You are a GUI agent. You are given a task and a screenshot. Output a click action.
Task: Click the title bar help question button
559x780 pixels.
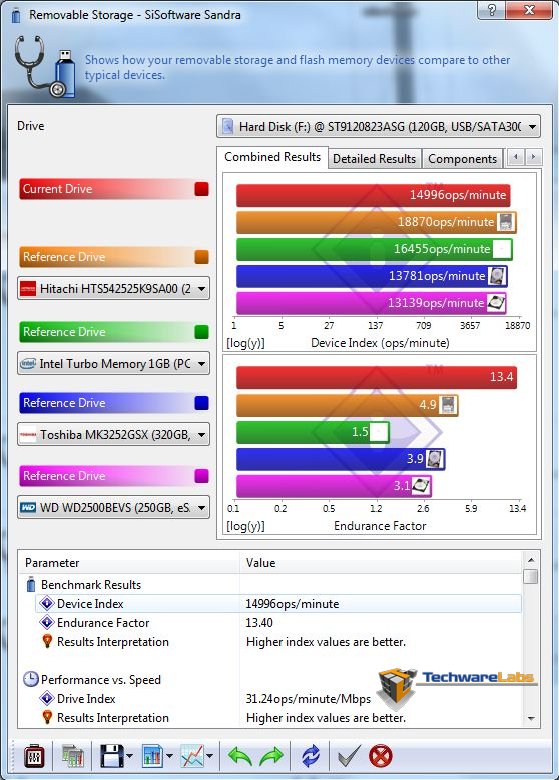(x=492, y=9)
